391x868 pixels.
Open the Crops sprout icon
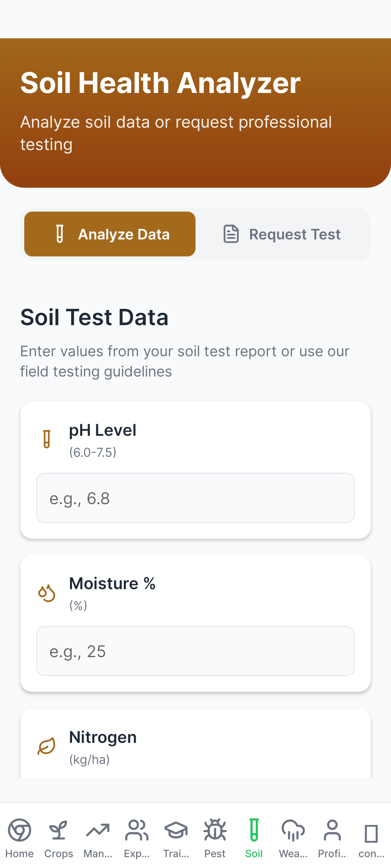pos(58,830)
